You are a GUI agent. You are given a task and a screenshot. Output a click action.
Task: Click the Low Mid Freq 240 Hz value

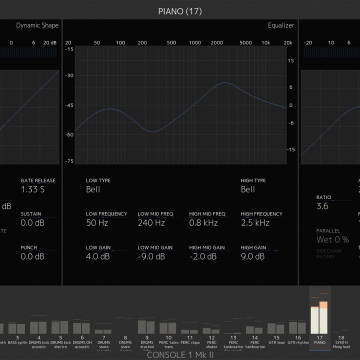pyautogui.click(x=151, y=223)
